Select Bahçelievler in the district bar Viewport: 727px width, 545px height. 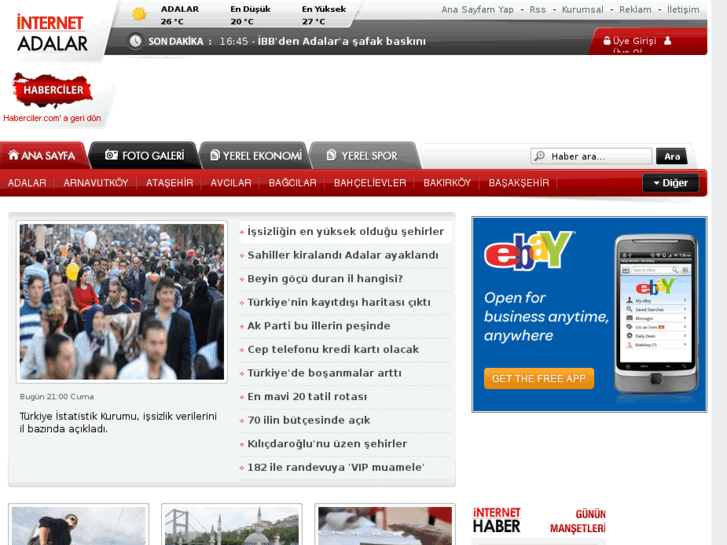coord(370,183)
